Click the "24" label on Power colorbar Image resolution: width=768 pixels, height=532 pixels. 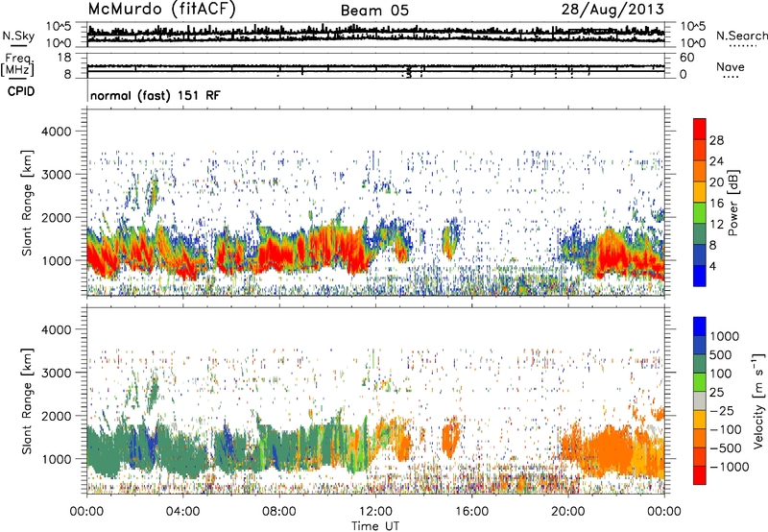(716, 161)
